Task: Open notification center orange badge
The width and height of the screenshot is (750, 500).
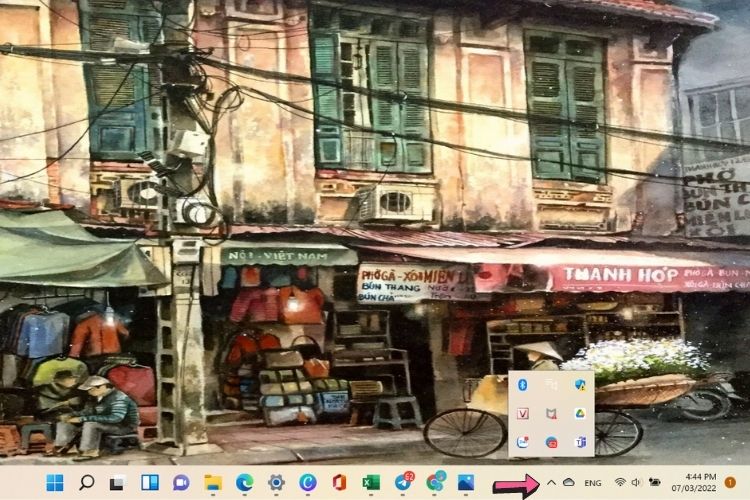Action: coord(730,482)
